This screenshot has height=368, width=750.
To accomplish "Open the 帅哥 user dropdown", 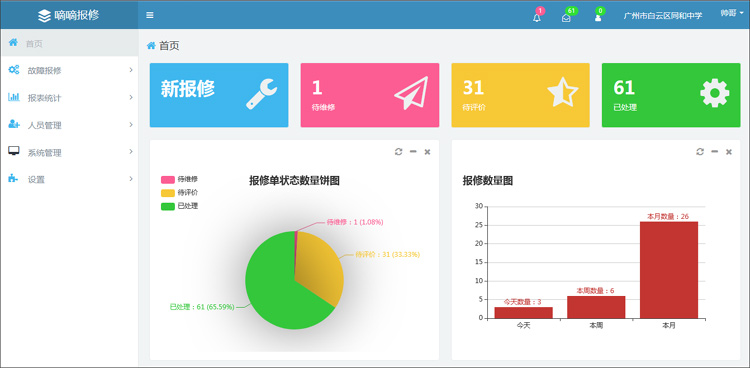I will [732, 13].
